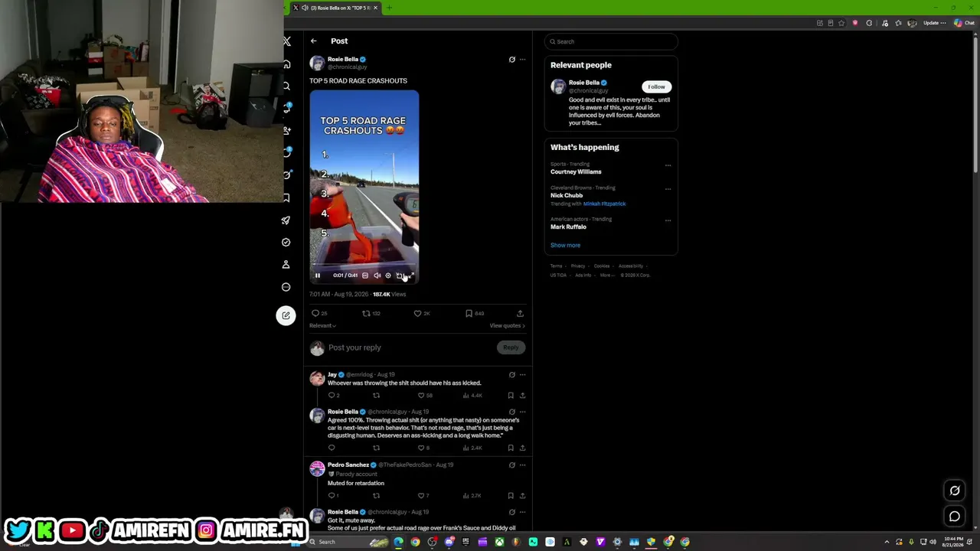This screenshot has height=551, width=980.
Task: Open Pedro Sanchez's profile name
Action: tap(348, 465)
